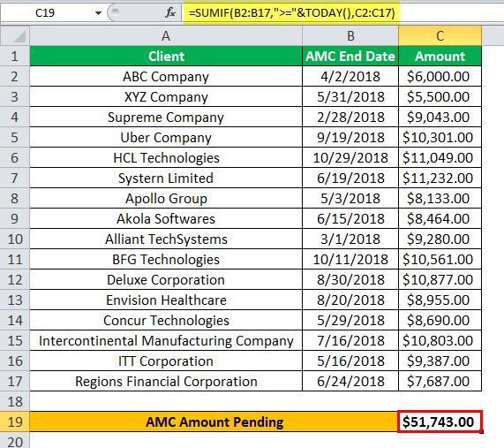Click the amount $9,280.00
This screenshot has width=504, height=448.
440,239
